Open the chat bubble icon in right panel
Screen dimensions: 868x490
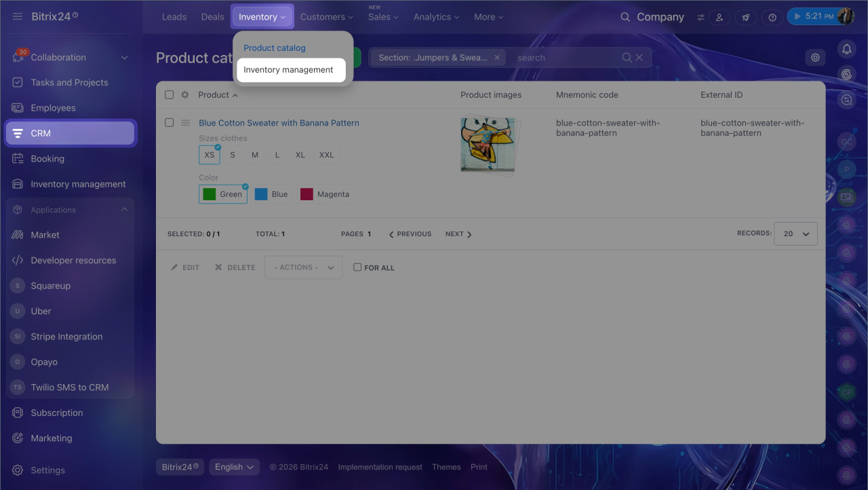(x=846, y=100)
